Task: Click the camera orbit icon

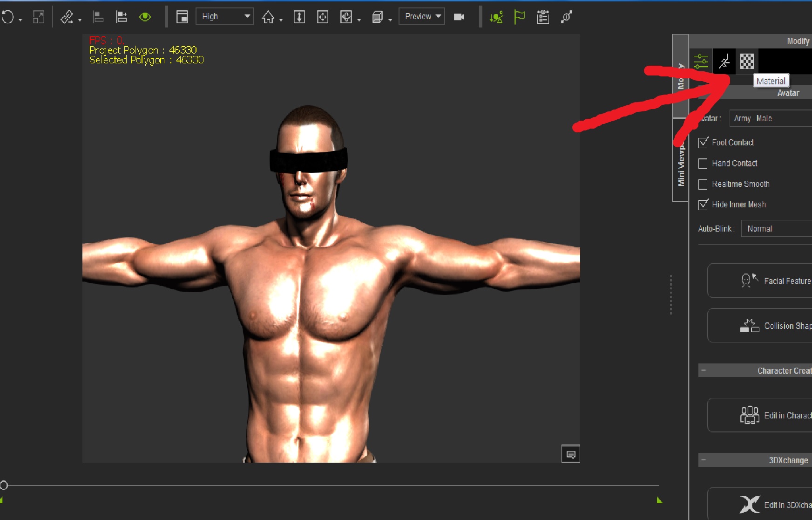Action: (346, 17)
